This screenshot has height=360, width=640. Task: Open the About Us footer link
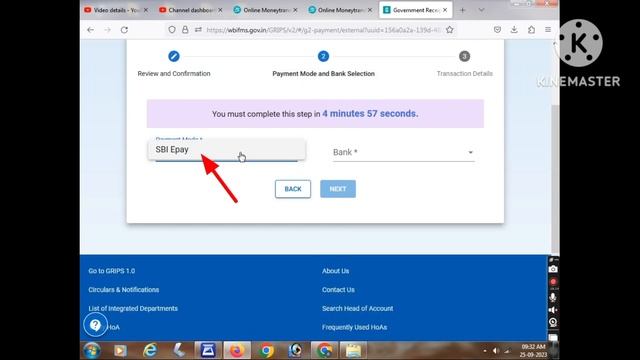click(336, 271)
